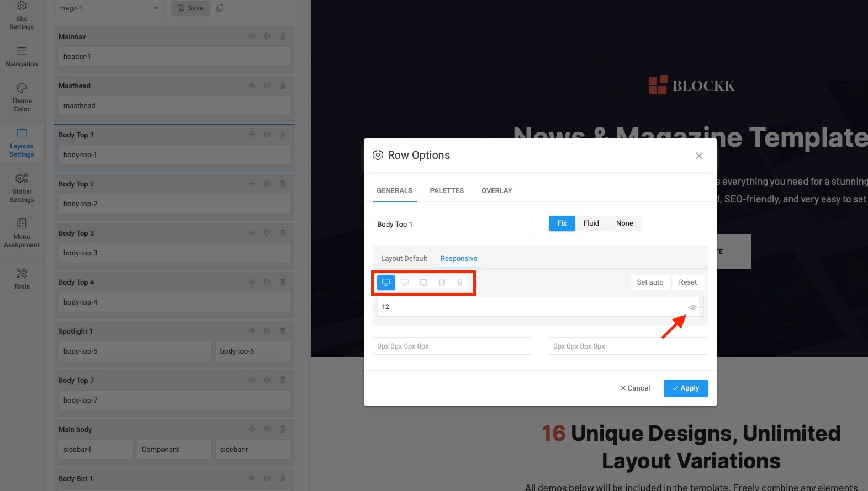
Task: Click the BLOCKK logo in preview
Action: click(x=692, y=86)
